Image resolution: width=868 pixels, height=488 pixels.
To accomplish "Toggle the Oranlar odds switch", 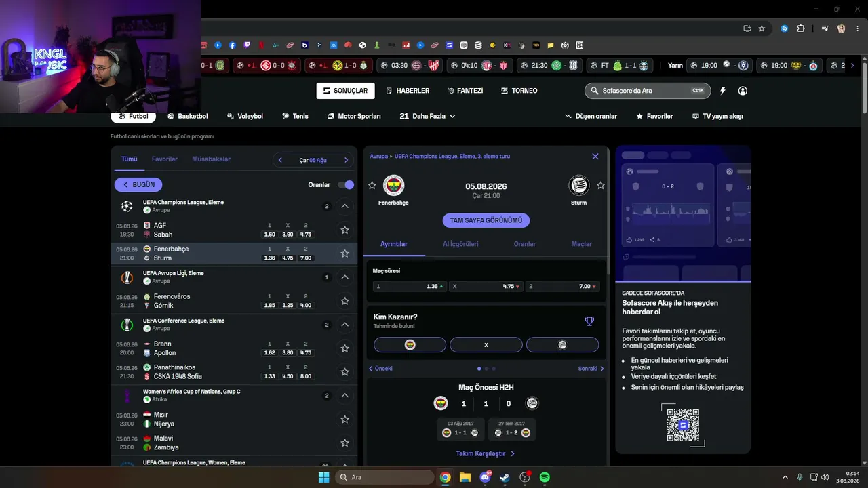I will pyautogui.click(x=345, y=185).
